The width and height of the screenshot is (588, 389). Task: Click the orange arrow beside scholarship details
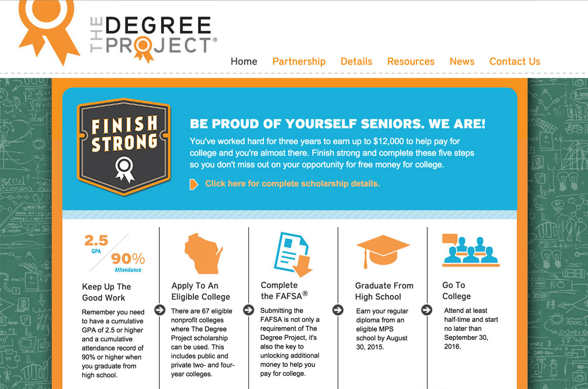click(194, 184)
